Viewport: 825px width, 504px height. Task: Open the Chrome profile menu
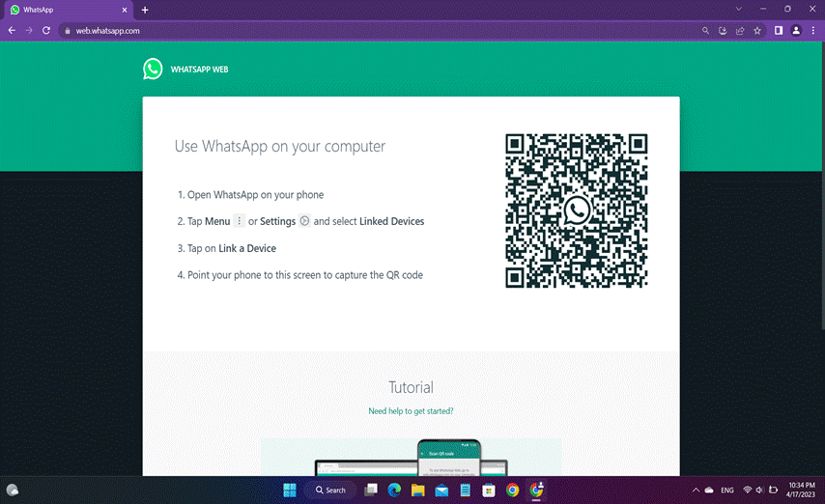pos(796,31)
